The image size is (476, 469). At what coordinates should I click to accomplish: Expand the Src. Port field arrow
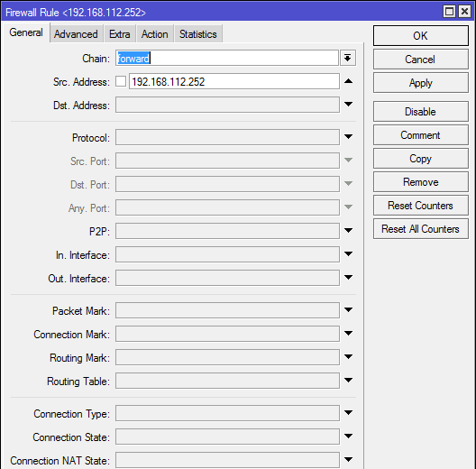(349, 160)
